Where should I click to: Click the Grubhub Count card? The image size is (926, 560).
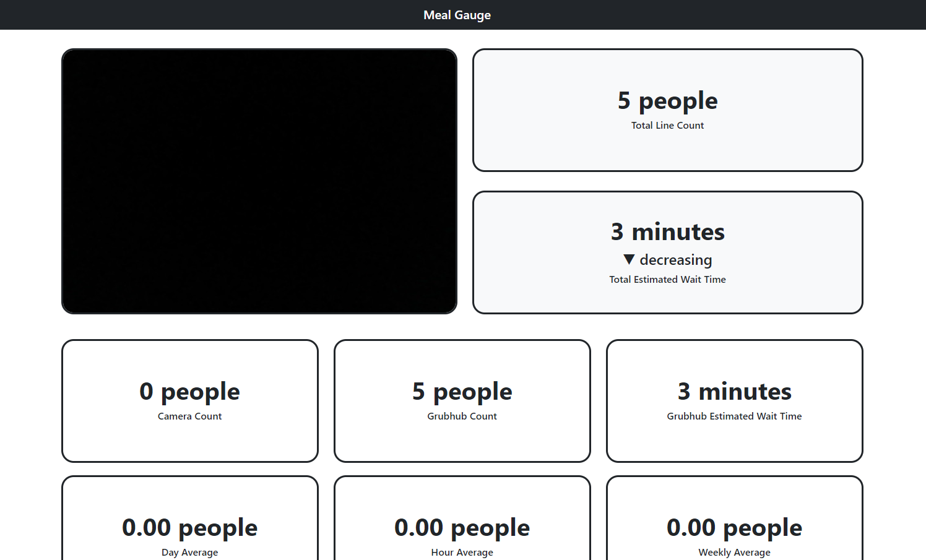click(462, 400)
